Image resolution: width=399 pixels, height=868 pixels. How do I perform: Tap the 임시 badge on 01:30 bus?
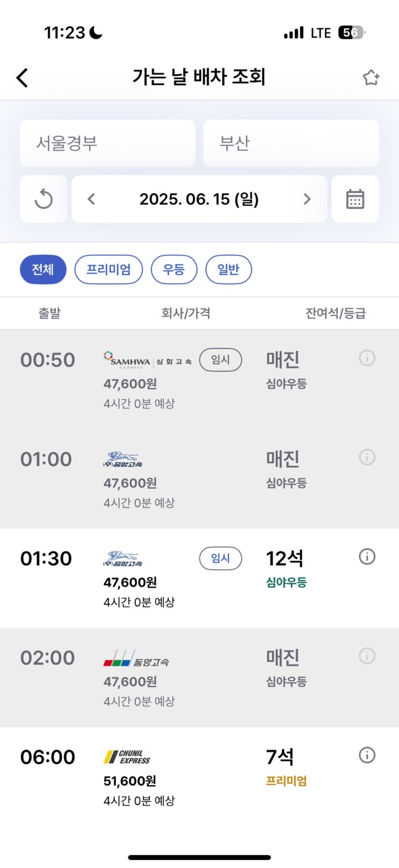220,558
